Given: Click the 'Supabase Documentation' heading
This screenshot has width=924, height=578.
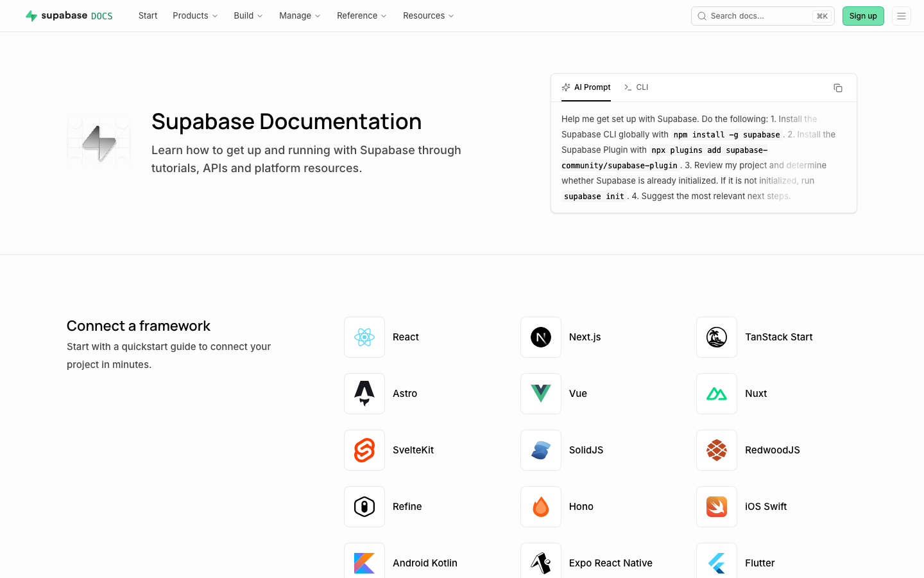Looking at the screenshot, I should click(x=287, y=121).
